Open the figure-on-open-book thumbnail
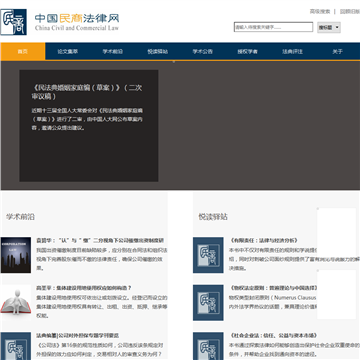 [x=16, y=303]
